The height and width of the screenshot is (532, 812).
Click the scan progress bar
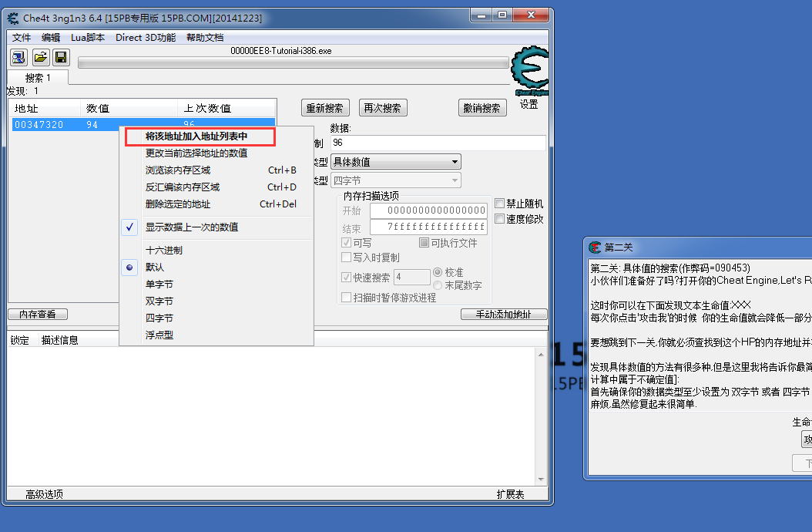coord(294,62)
